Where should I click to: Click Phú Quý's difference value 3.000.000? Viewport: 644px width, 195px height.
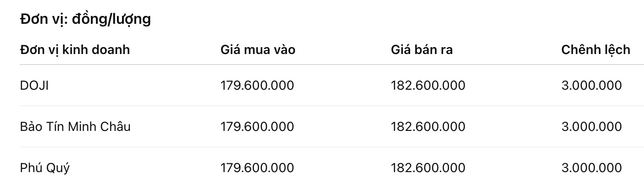[x=591, y=168]
